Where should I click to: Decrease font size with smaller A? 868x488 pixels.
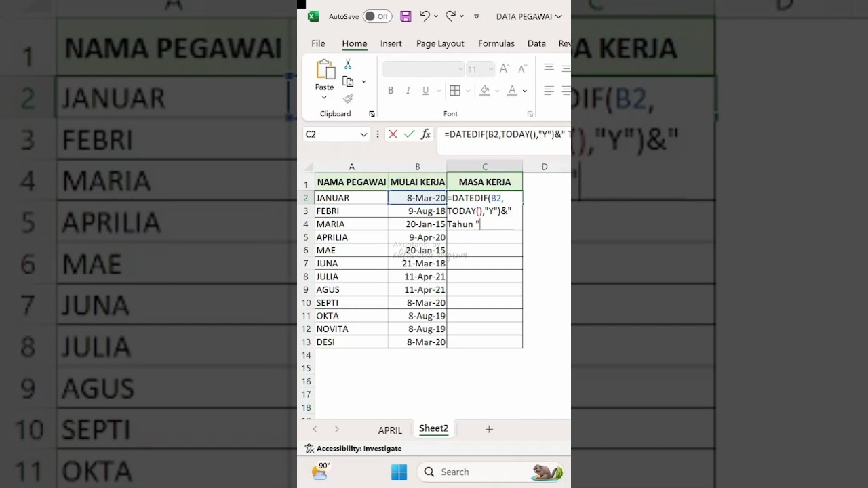point(522,69)
